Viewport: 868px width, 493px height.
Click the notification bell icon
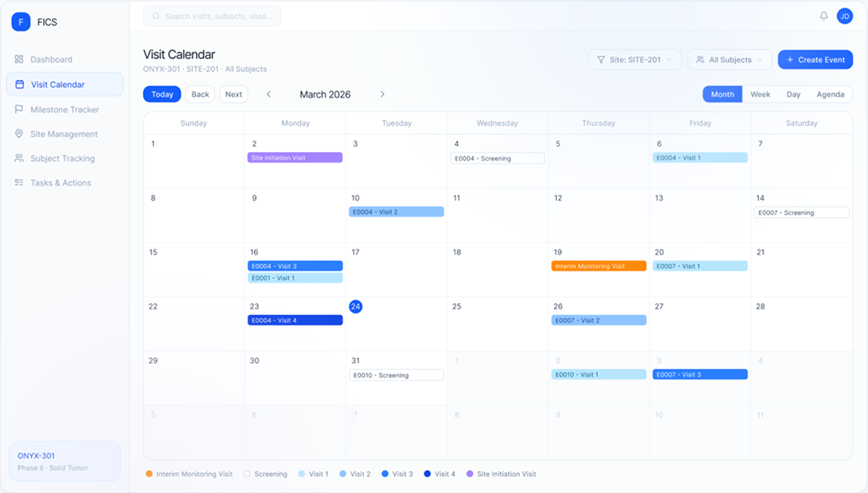[822, 15]
